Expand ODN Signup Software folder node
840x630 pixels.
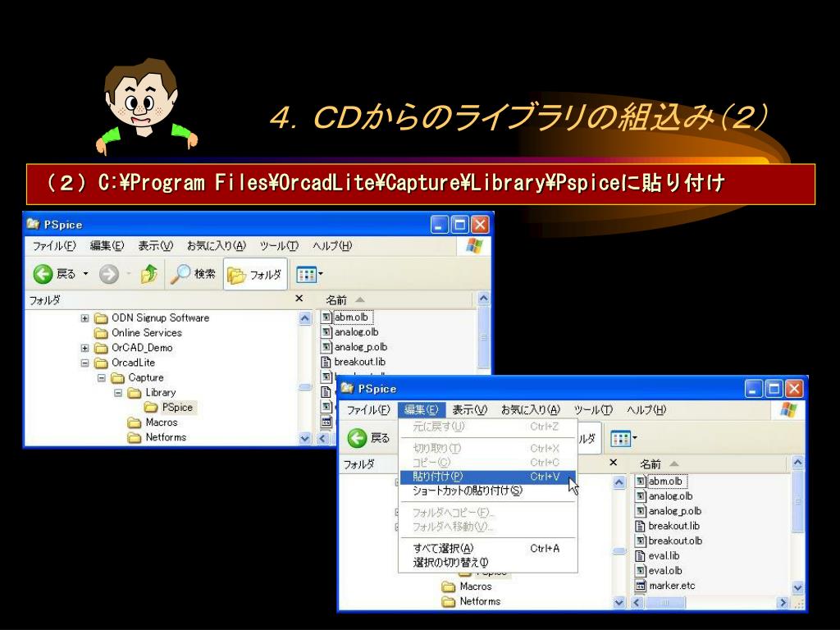pos(84,318)
